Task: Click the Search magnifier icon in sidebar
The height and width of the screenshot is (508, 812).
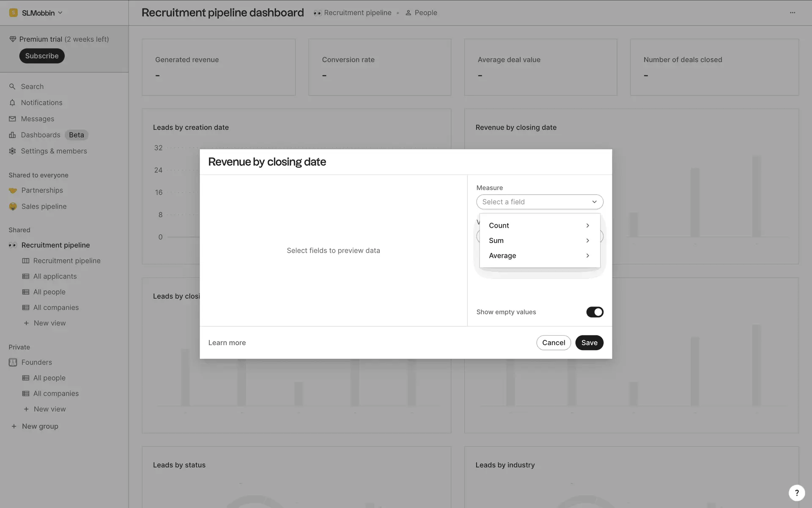Action: (12, 86)
